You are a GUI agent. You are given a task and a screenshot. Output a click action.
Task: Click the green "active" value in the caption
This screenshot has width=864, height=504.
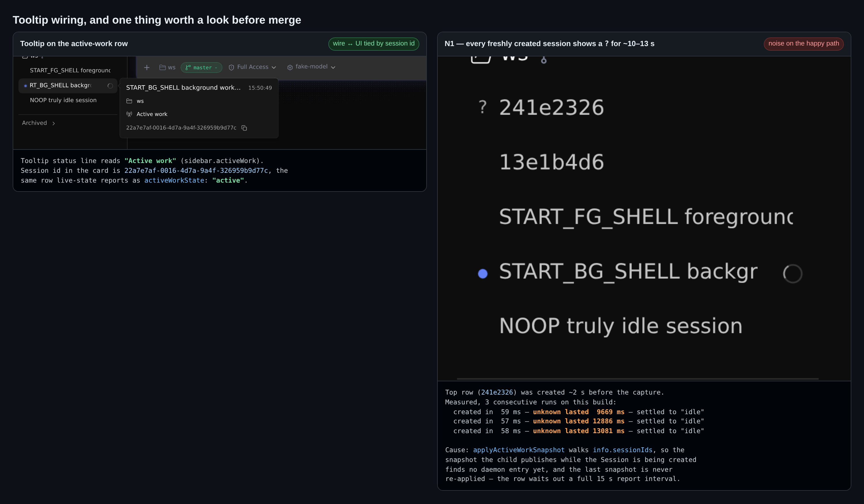click(x=228, y=180)
